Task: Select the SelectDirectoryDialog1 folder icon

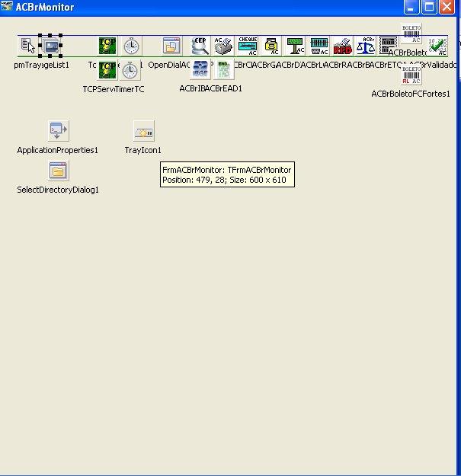Action: pos(59,171)
